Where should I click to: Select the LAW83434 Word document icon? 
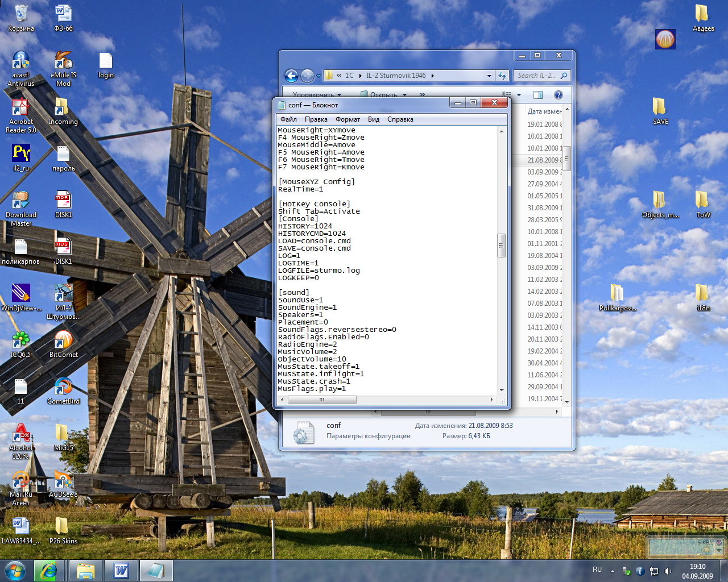coord(21,531)
